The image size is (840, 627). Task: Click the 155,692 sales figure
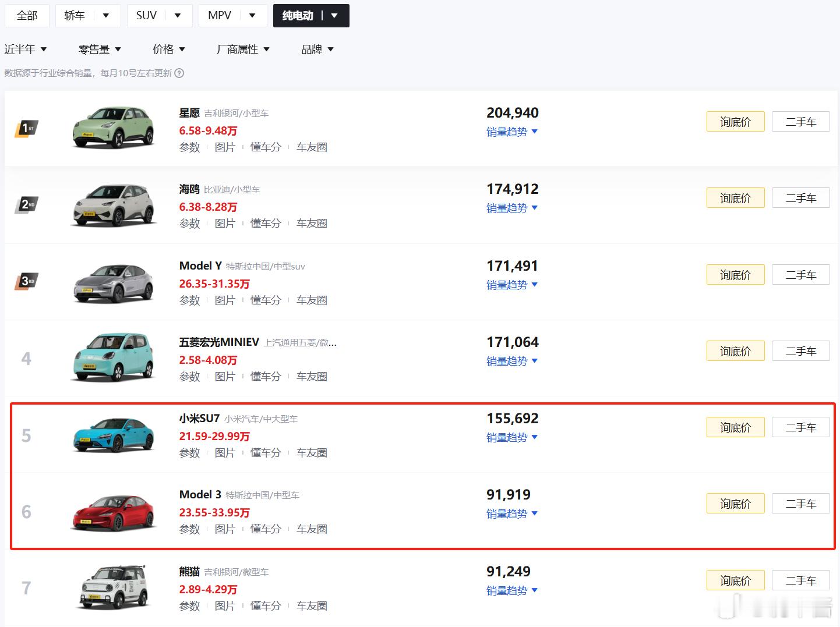click(x=513, y=419)
